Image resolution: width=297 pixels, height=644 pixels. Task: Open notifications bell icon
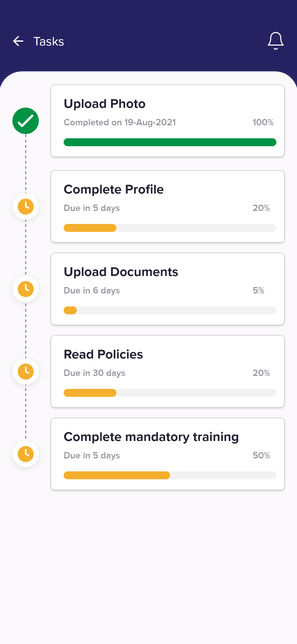pyautogui.click(x=276, y=41)
